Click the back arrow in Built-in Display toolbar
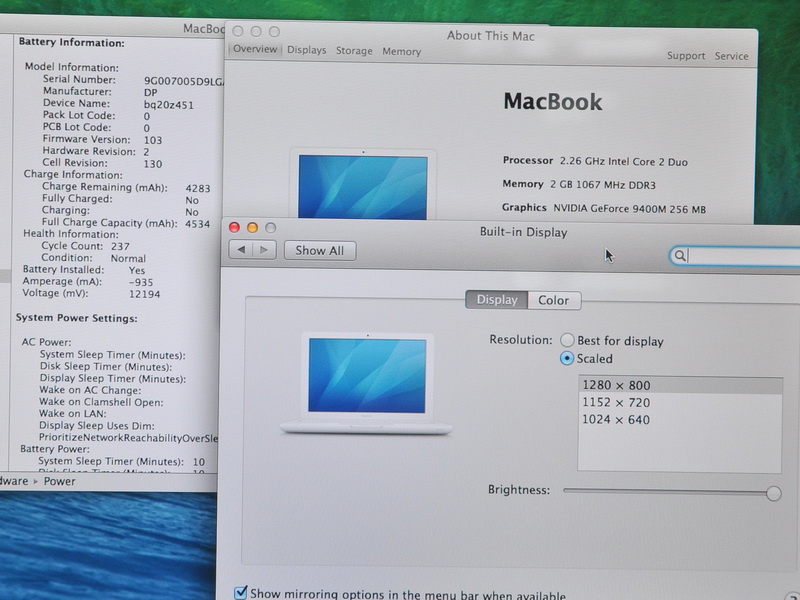This screenshot has height=600, width=800. pyautogui.click(x=241, y=250)
